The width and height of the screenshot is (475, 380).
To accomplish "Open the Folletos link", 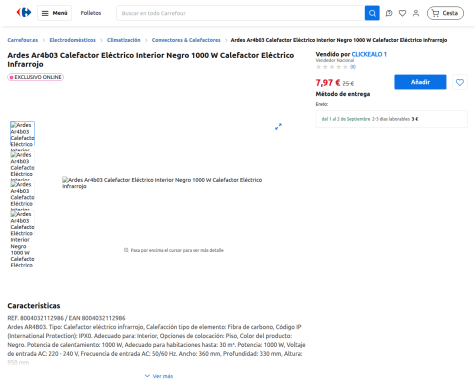I will (x=91, y=13).
